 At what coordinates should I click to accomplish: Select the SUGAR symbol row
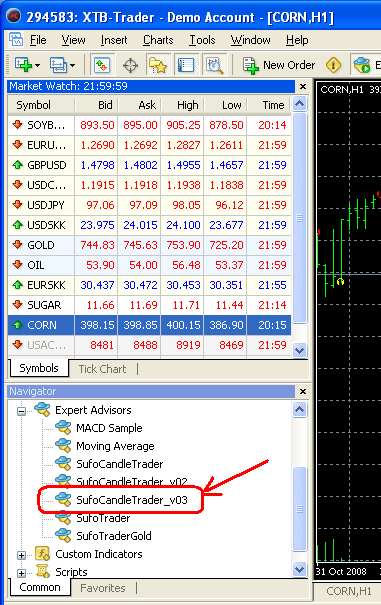click(x=149, y=305)
